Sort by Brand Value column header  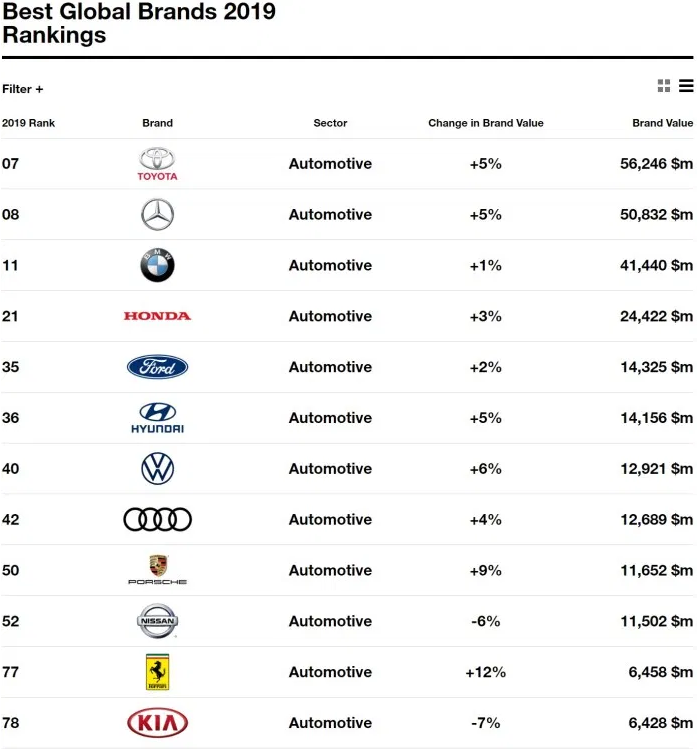pyautogui.click(x=662, y=123)
